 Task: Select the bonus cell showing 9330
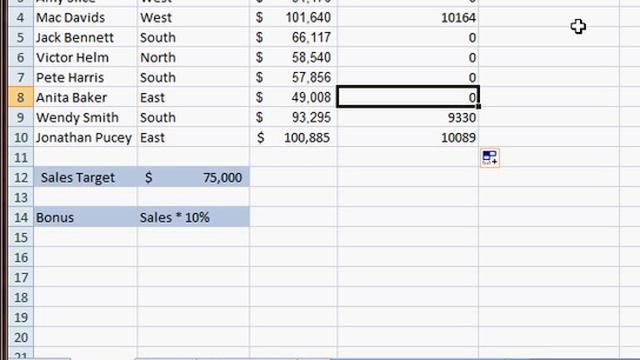(x=408, y=118)
